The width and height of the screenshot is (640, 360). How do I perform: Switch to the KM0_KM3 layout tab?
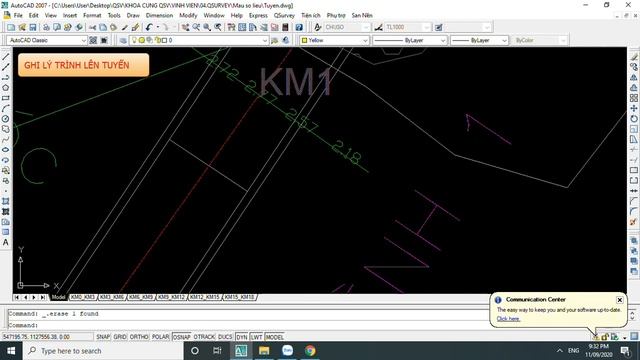[83, 297]
